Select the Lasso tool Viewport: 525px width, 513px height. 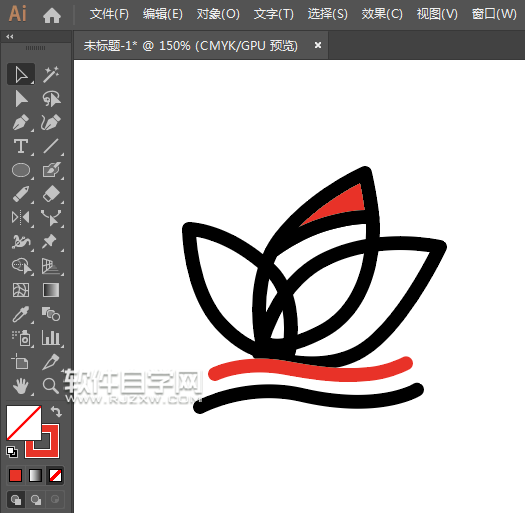point(51,99)
